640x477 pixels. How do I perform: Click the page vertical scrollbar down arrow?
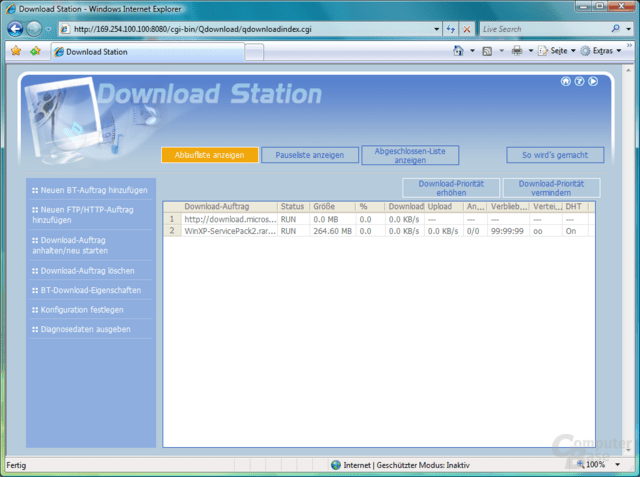point(628,450)
